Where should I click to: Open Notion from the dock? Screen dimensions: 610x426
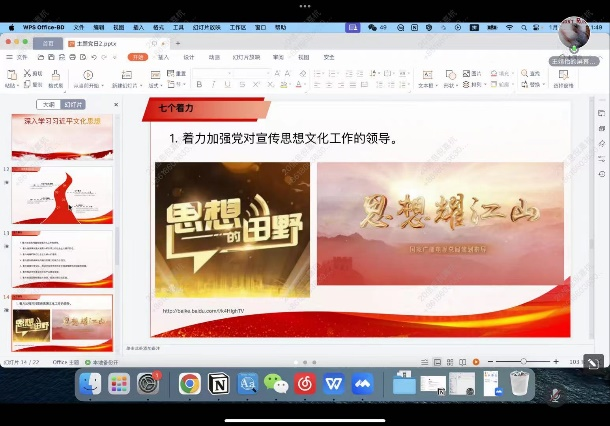click(x=219, y=383)
